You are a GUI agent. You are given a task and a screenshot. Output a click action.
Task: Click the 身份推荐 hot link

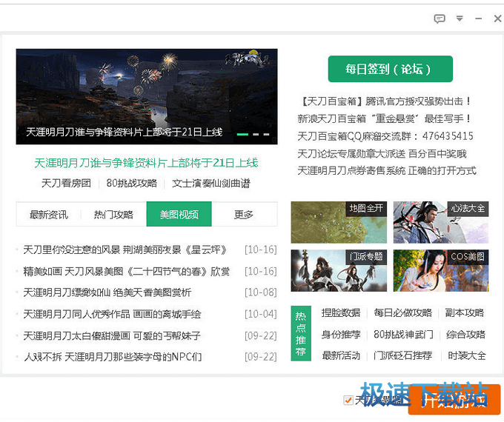coord(341,335)
